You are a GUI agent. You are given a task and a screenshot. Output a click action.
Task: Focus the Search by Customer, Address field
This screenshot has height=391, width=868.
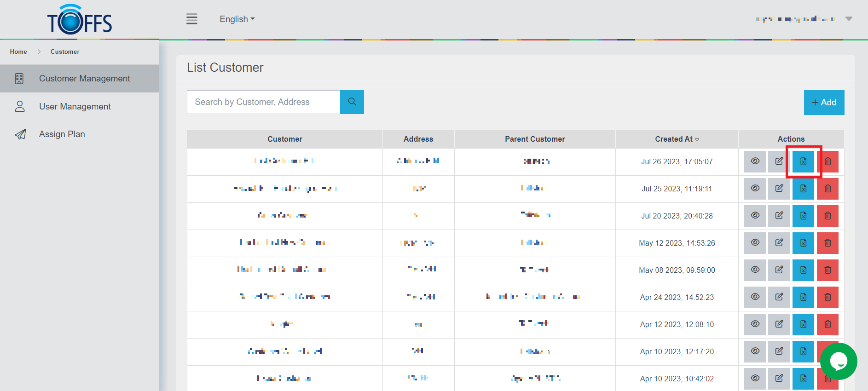point(263,102)
